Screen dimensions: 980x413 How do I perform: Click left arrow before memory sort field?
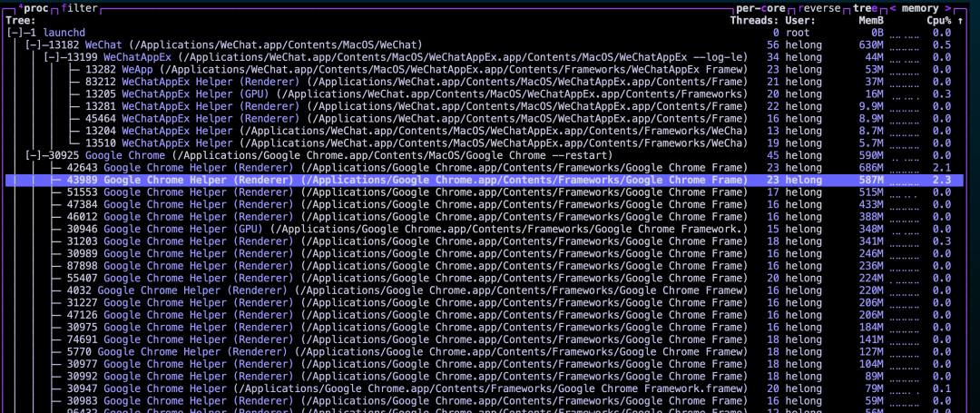891,7
